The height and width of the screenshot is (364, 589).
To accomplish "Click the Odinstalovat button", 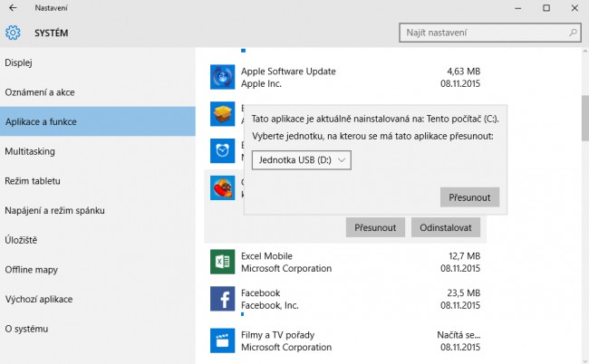I will [446, 227].
